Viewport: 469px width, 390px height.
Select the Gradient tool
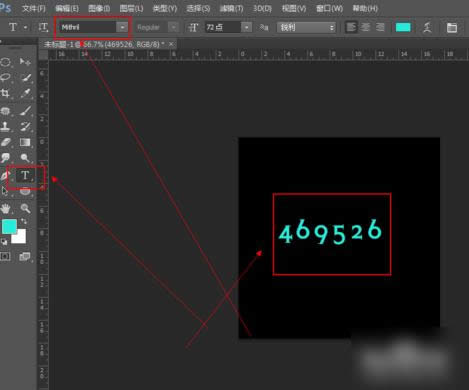coord(25,143)
